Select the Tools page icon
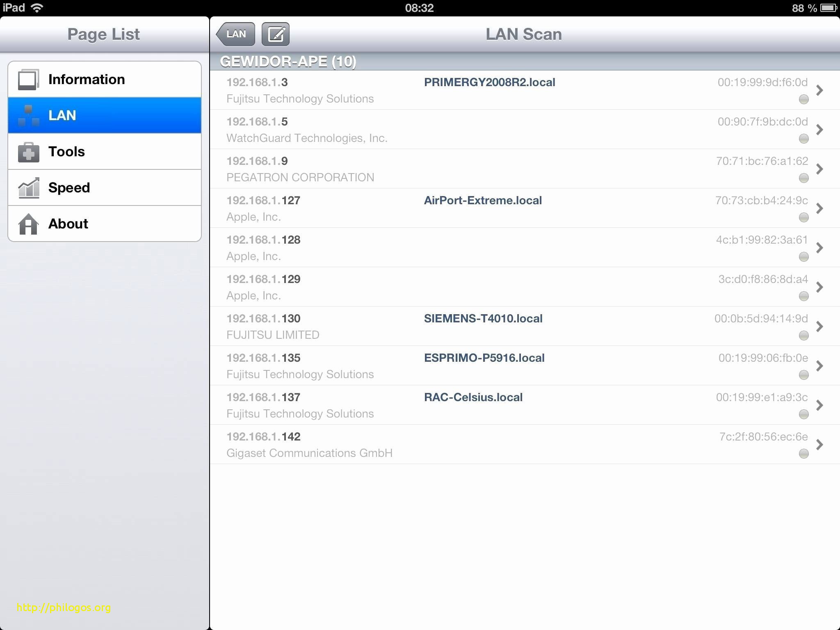 click(29, 151)
